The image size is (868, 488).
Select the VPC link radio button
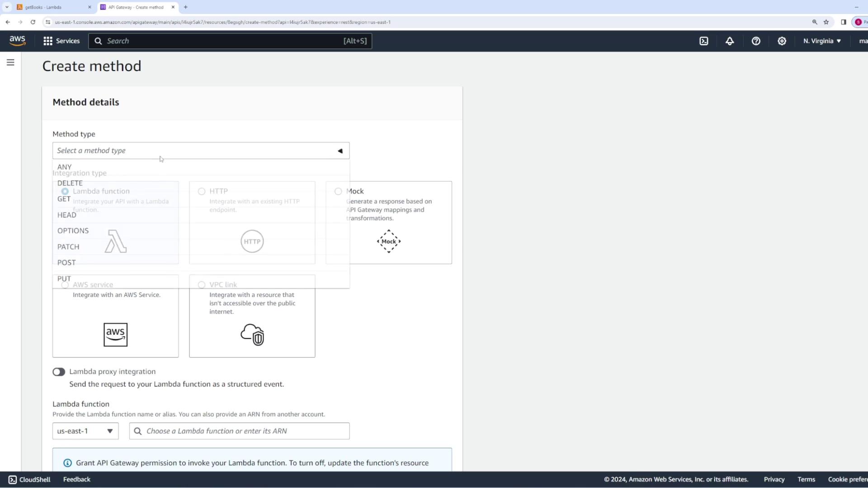tap(202, 285)
